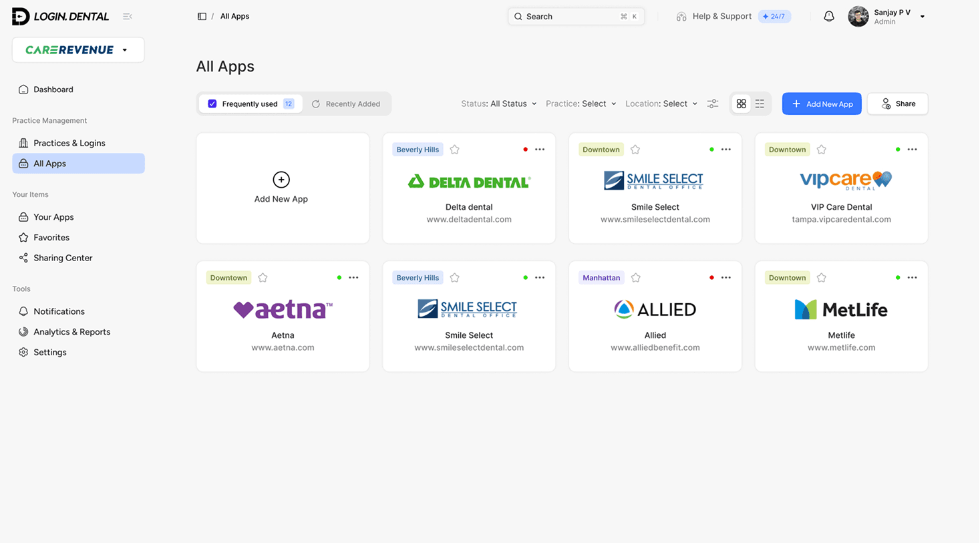The image size is (980, 543).
Task: Select All Apps in sidebar
Action: coord(78,164)
